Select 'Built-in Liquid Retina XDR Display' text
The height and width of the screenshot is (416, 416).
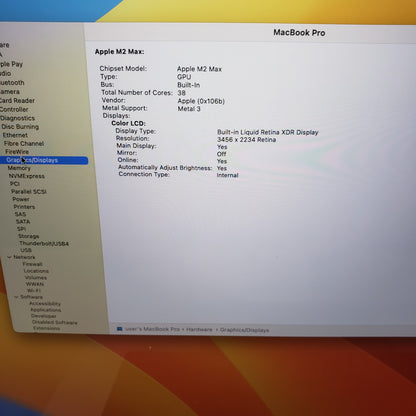tap(268, 132)
